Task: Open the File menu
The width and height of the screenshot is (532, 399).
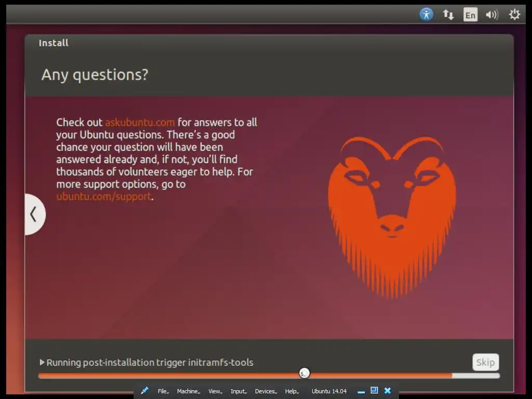Action: click(x=163, y=391)
